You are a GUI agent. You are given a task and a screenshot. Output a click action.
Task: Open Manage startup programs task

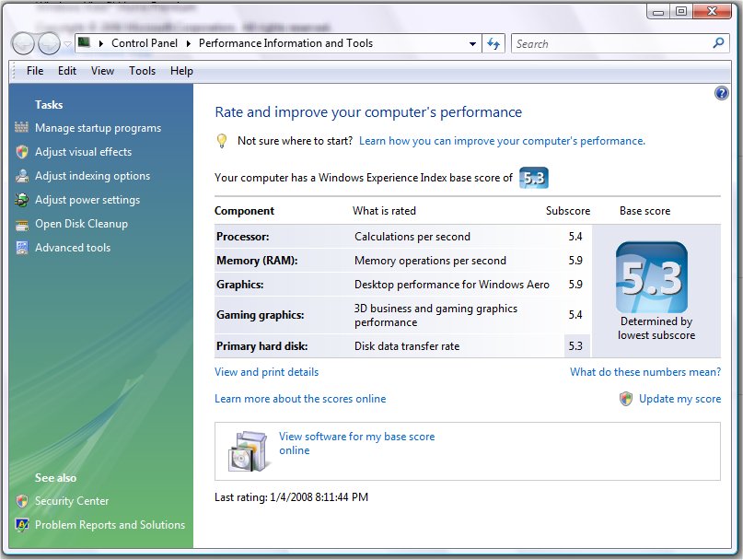[x=99, y=128]
